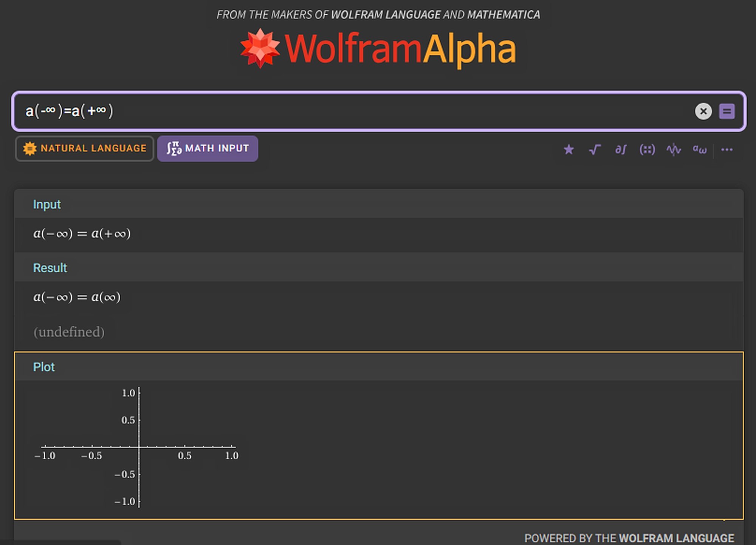Submit the query with the equals button
756x545 pixels.
coord(727,111)
